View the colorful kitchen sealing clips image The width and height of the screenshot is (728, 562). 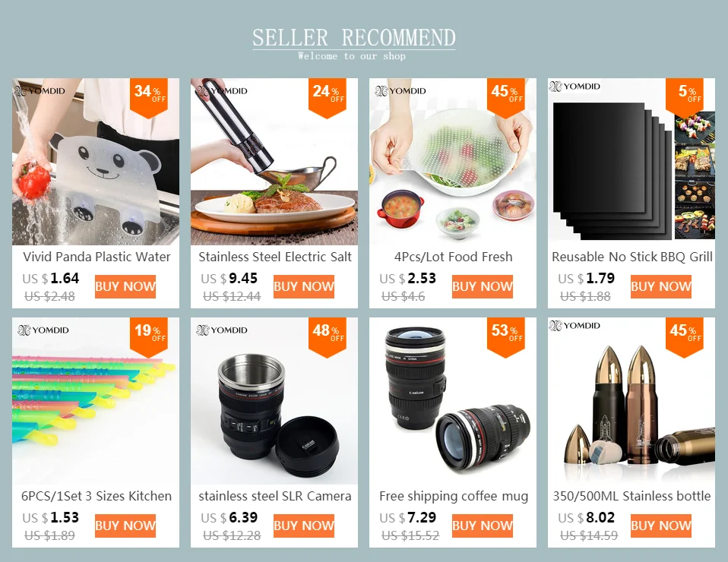coord(96,401)
